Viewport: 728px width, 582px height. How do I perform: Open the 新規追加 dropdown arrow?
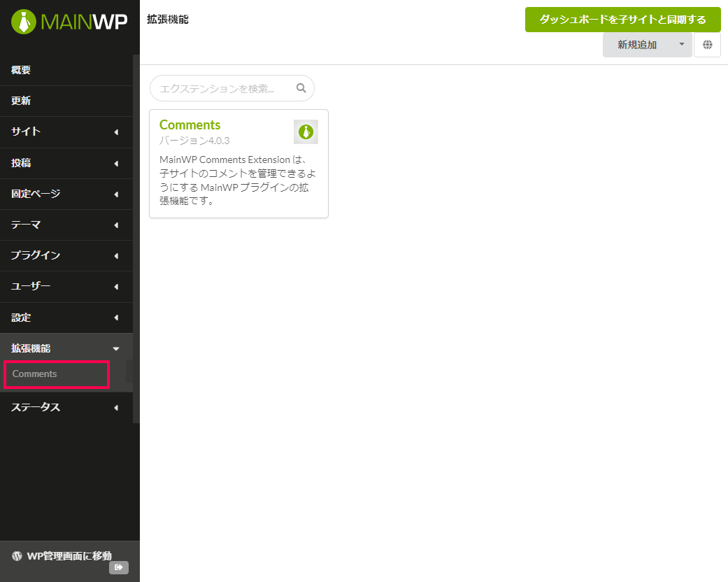coord(682,45)
